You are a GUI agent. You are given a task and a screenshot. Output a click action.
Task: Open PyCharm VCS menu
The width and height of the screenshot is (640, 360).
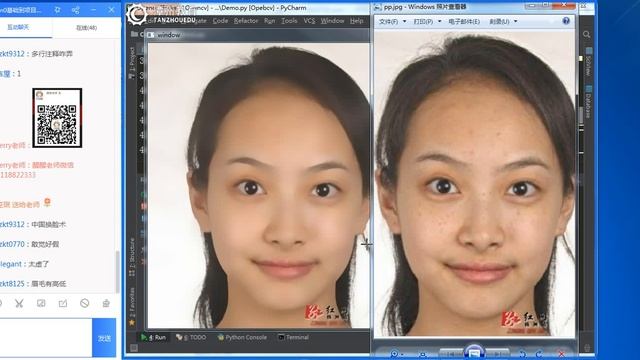point(309,21)
